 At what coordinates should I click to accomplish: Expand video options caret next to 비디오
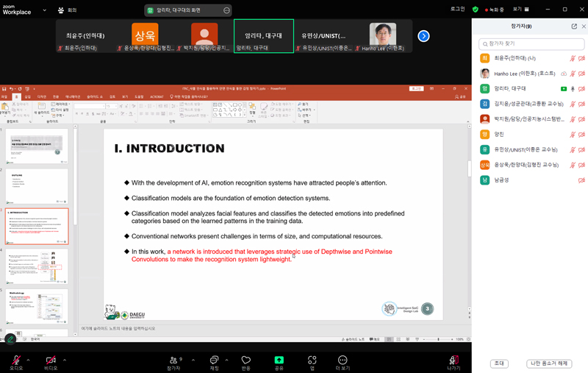[x=65, y=360]
